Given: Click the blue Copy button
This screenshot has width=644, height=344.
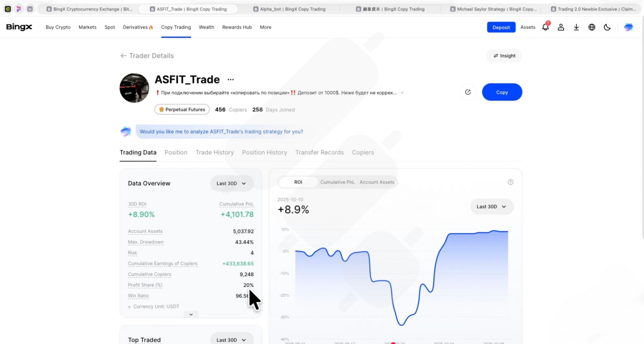Looking at the screenshot, I should pyautogui.click(x=502, y=92).
